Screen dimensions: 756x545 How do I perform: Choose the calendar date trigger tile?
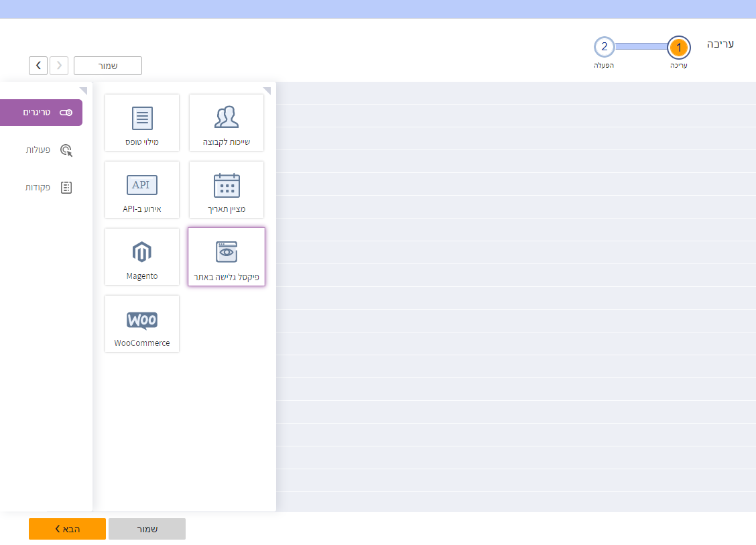tap(227, 190)
